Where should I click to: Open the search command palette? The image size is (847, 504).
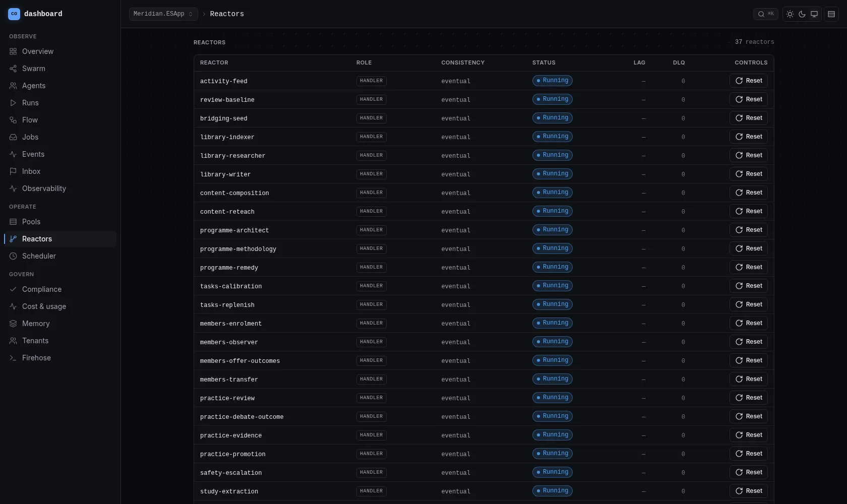click(766, 14)
